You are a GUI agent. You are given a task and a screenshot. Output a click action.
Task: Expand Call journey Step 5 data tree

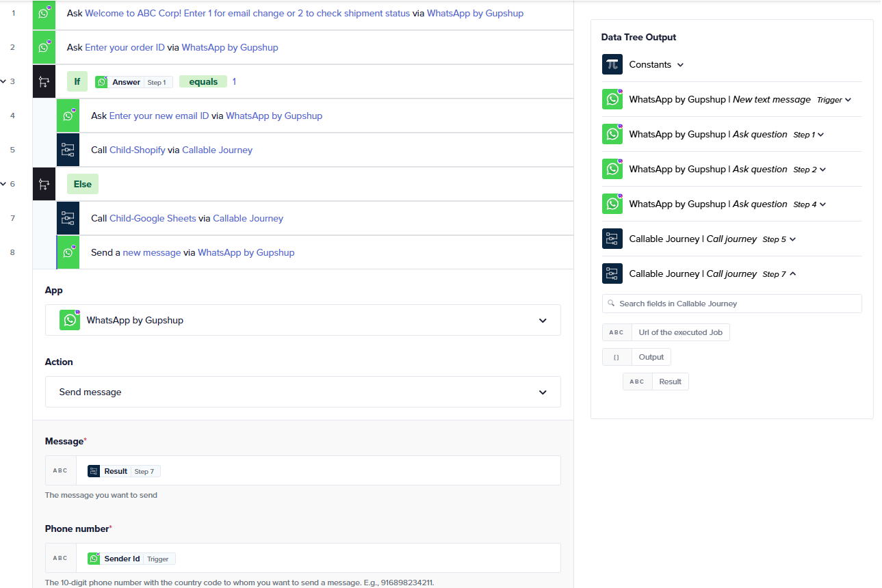[792, 239]
